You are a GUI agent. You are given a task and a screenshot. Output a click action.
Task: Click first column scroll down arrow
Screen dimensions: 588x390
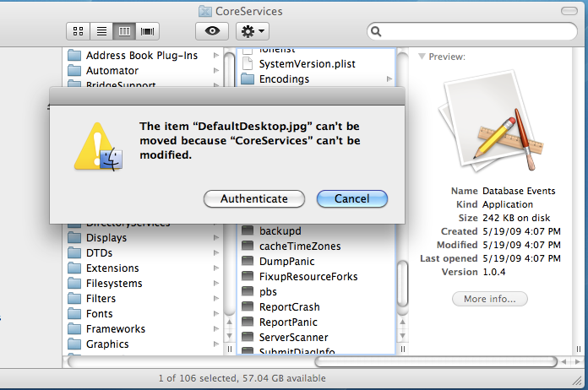click(230, 336)
